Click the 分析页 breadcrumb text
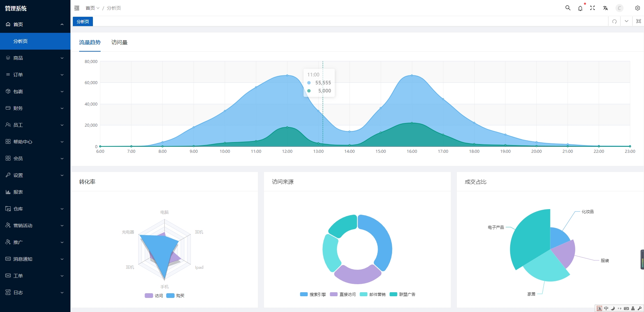 pyautogui.click(x=114, y=8)
